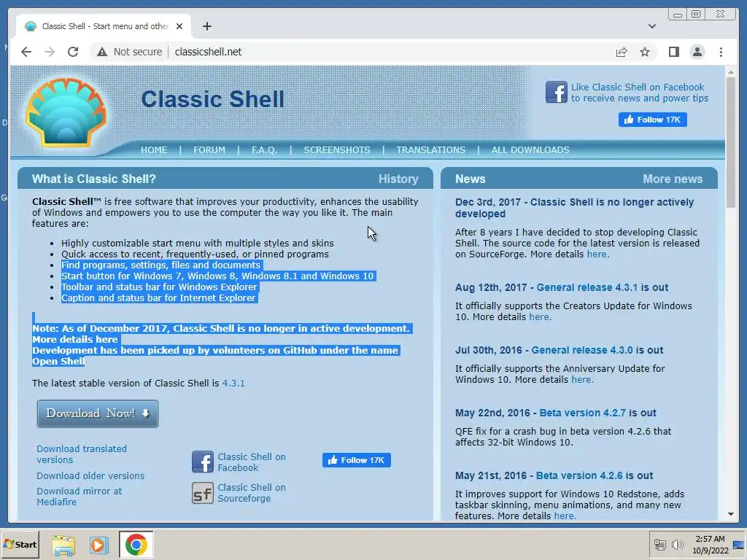Viewport: 747px width, 560px height.
Task: Open the 'no longer actively developed' headline
Action: click(x=574, y=208)
